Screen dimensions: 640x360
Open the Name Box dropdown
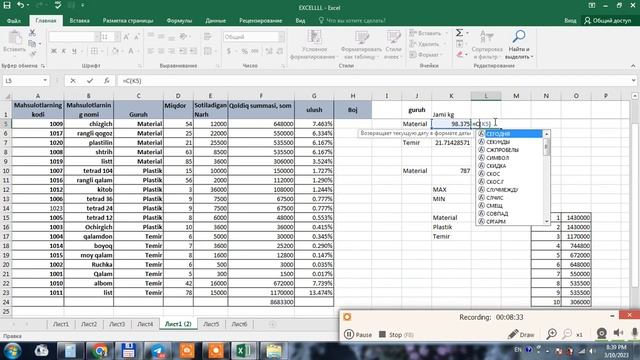pos(45,80)
